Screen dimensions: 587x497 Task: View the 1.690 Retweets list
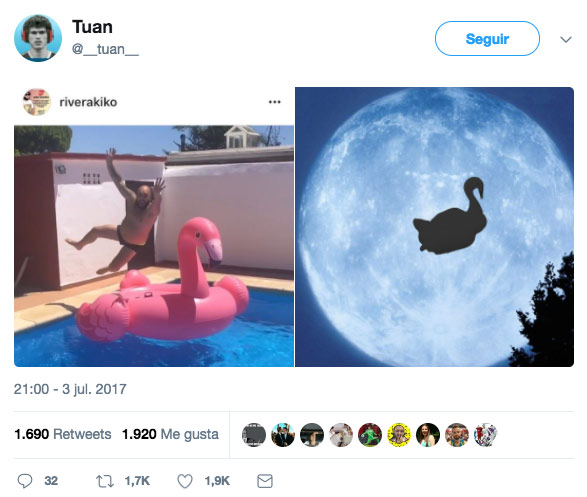click(63, 434)
